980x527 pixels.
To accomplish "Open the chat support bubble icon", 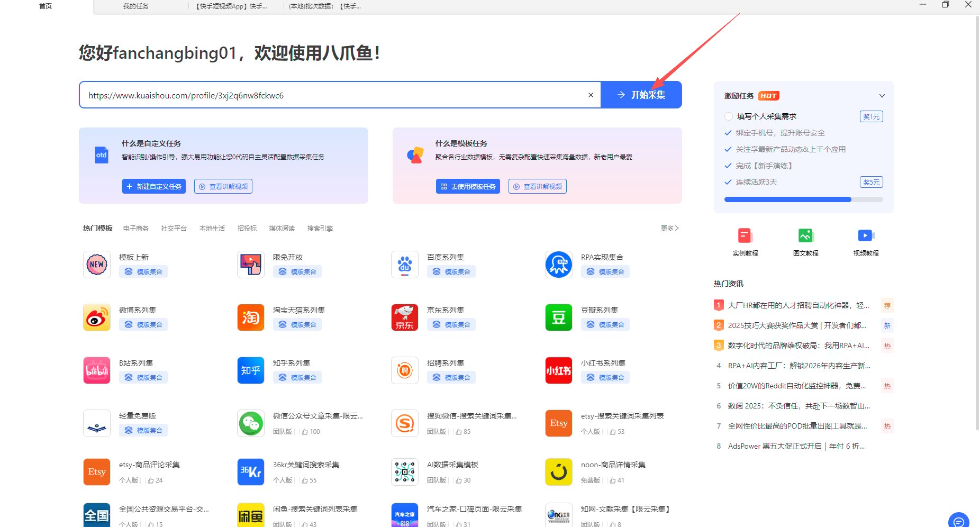I will pos(958,521).
